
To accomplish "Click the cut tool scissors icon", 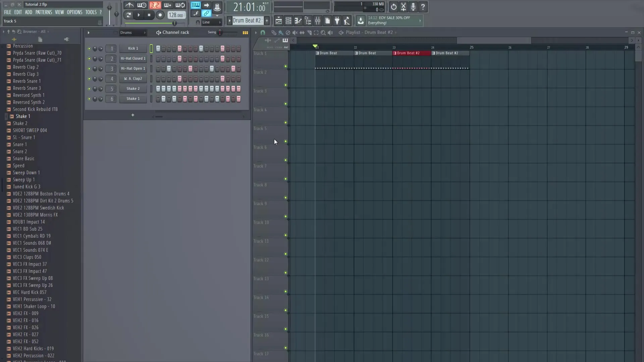I will tap(403, 7).
